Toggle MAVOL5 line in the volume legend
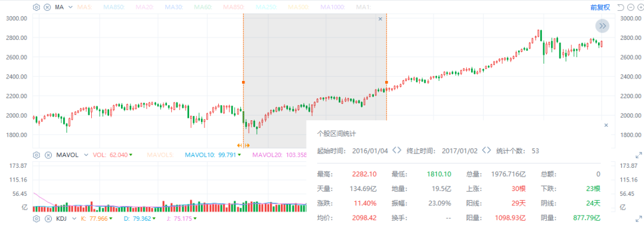Screen dimensions: 644x225 coord(161,155)
